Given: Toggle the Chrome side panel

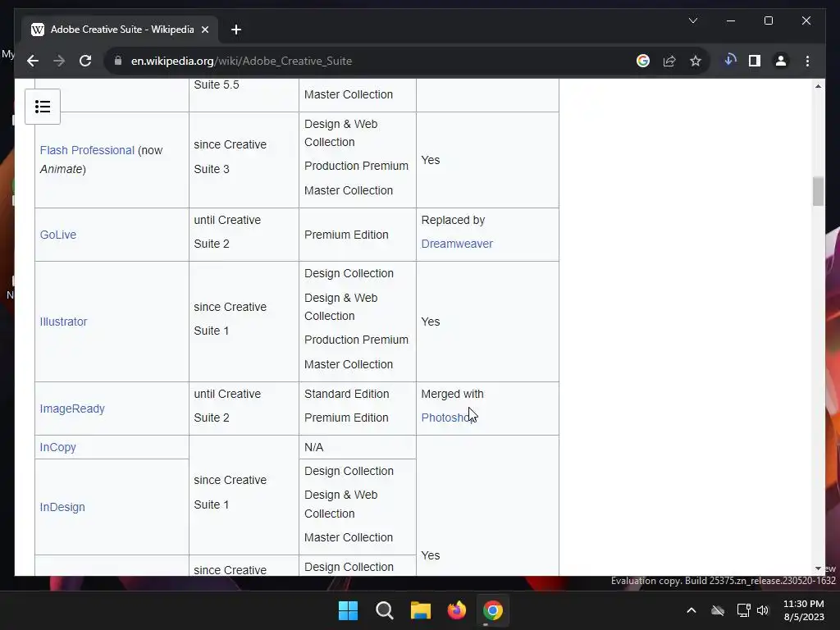Looking at the screenshot, I should (x=755, y=61).
